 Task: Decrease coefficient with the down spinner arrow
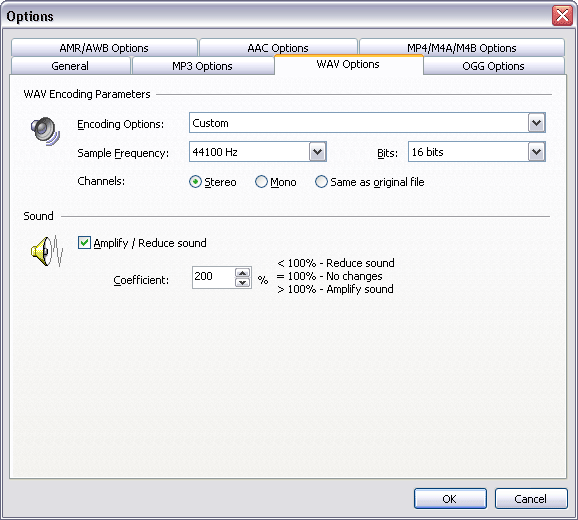[243, 282]
